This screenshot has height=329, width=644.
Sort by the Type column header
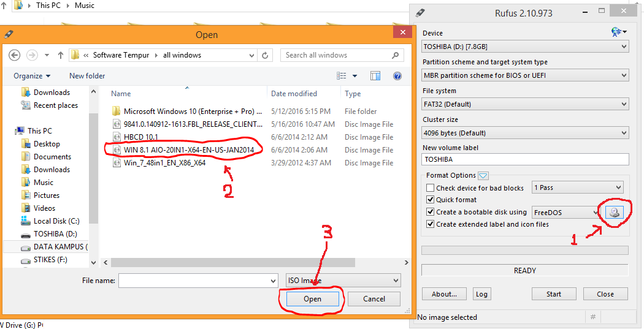[x=353, y=94]
